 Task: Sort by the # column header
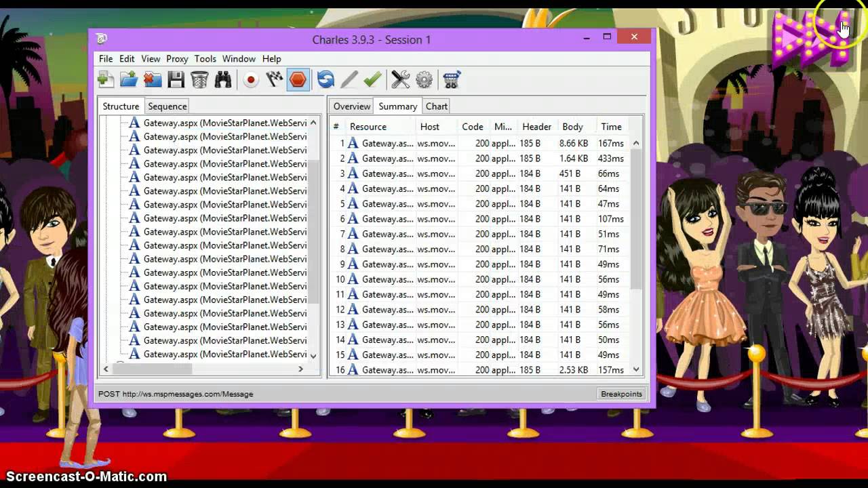pyautogui.click(x=336, y=127)
